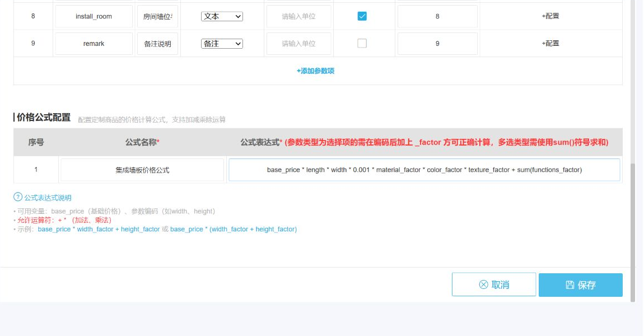The height and width of the screenshot is (336, 644).
Task: Click the remark code field
Action: (94, 44)
